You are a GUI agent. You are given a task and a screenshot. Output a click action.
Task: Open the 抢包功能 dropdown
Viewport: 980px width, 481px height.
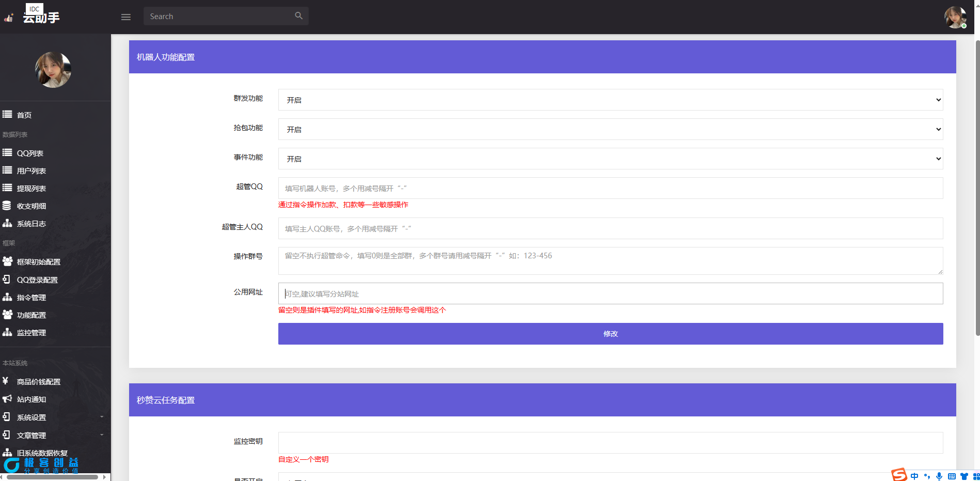point(610,129)
